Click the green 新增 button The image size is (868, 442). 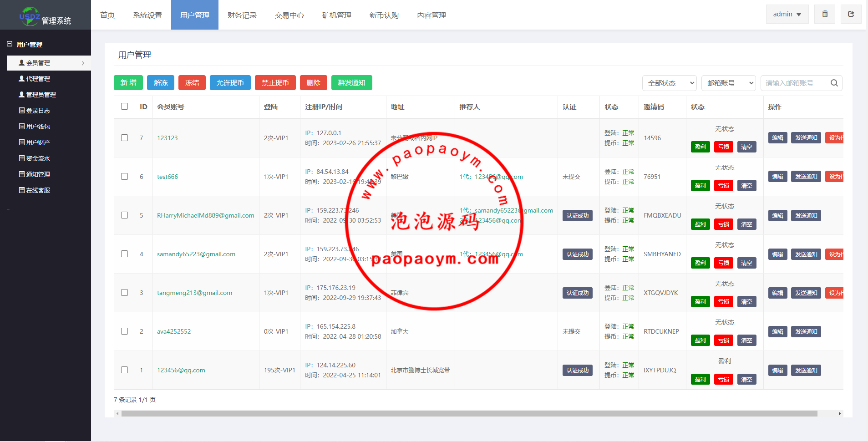128,82
